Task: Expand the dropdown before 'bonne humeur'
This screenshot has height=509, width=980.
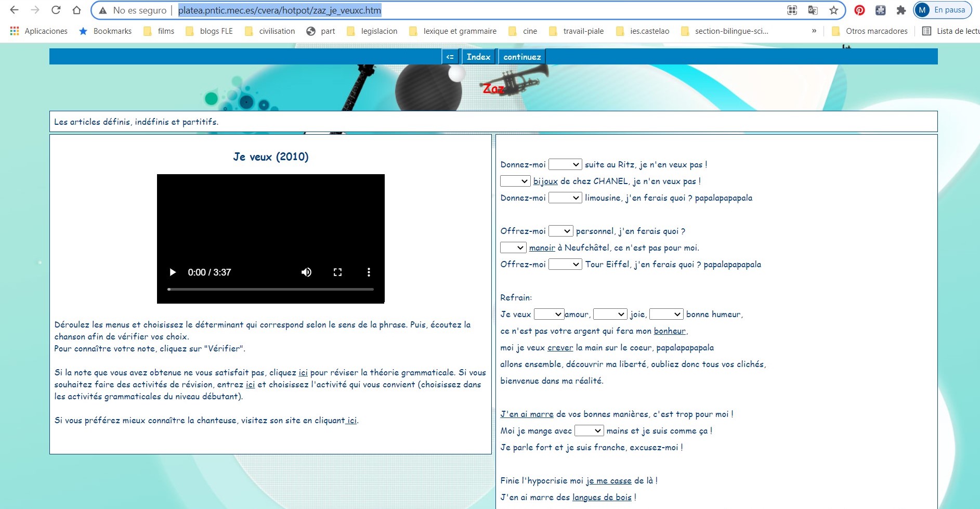Action: [665, 315]
